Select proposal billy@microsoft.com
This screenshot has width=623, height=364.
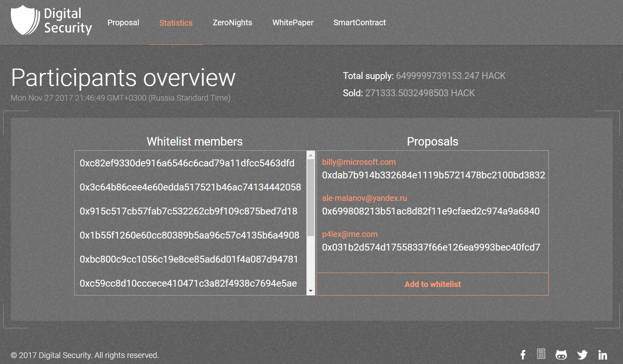pyautogui.click(x=359, y=162)
